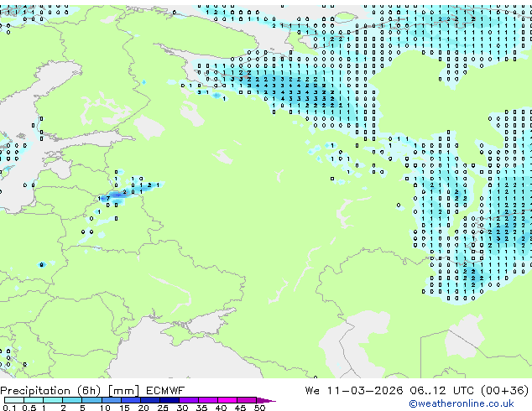Click the 5–10 mm legend color segment
The width and height of the screenshot is (532, 411).
point(91,400)
